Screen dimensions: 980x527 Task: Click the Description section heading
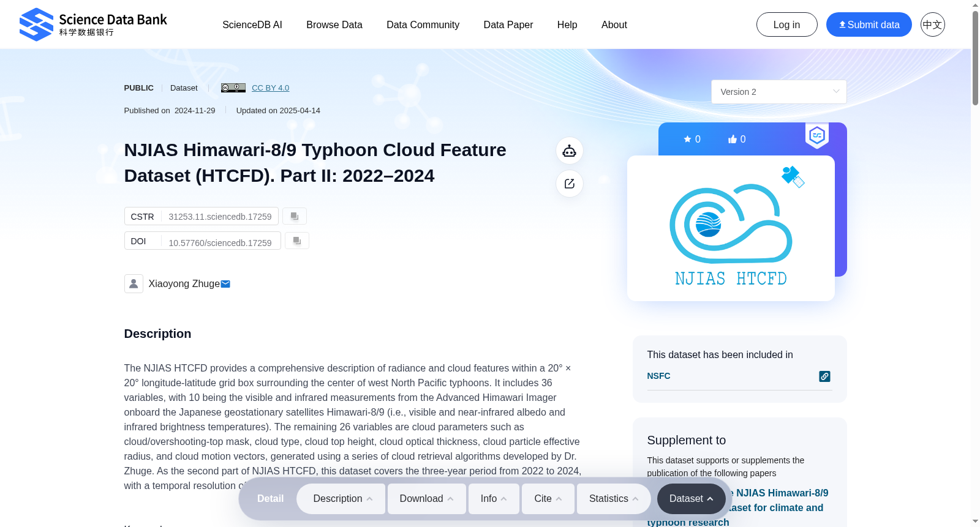(x=158, y=334)
